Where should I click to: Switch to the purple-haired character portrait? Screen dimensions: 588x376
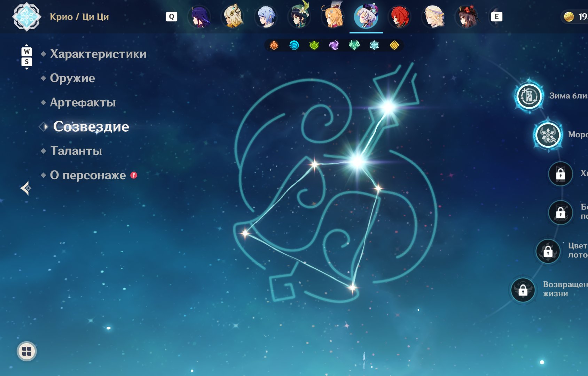click(199, 17)
